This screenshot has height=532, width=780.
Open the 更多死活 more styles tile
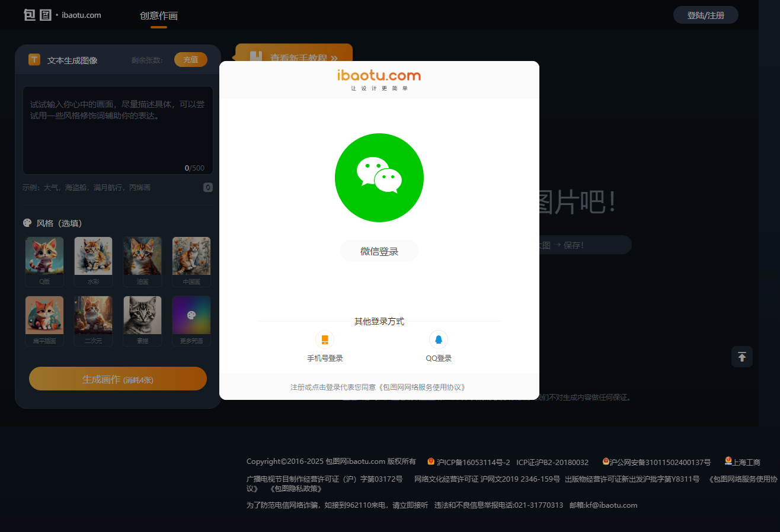click(x=191, y=315)
